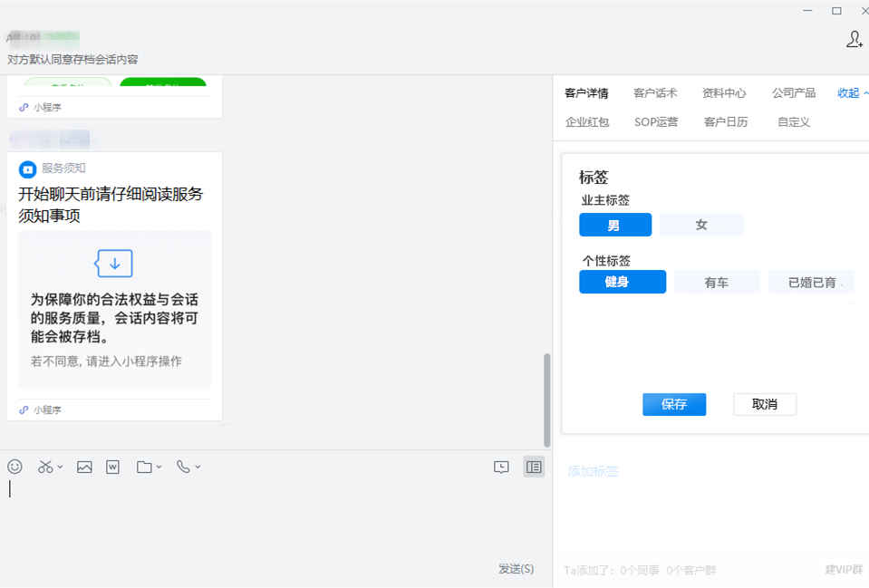This screenshot has height=588, width=869.
Task: Expand the screenshot options dropdown arrow
Action: click(x=61, y=468)
